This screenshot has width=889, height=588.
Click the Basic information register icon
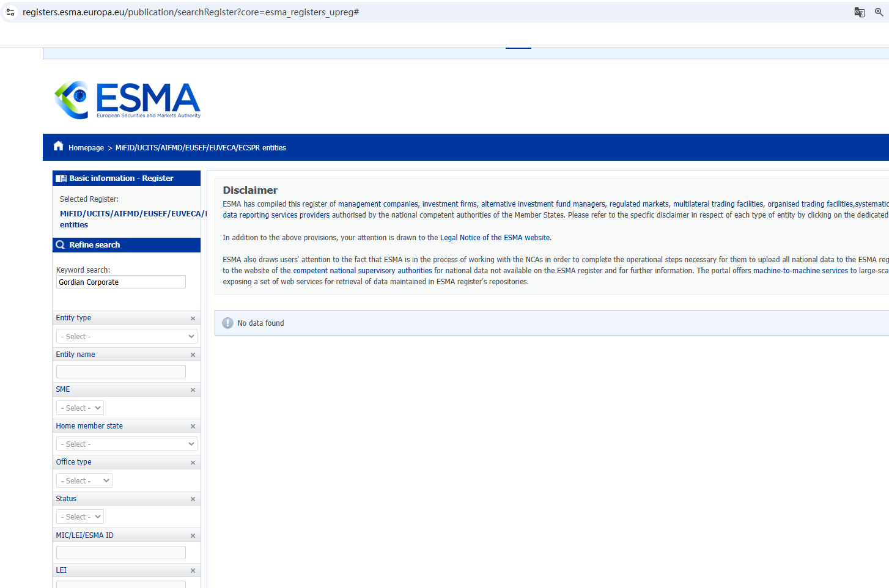click(61, 178)
